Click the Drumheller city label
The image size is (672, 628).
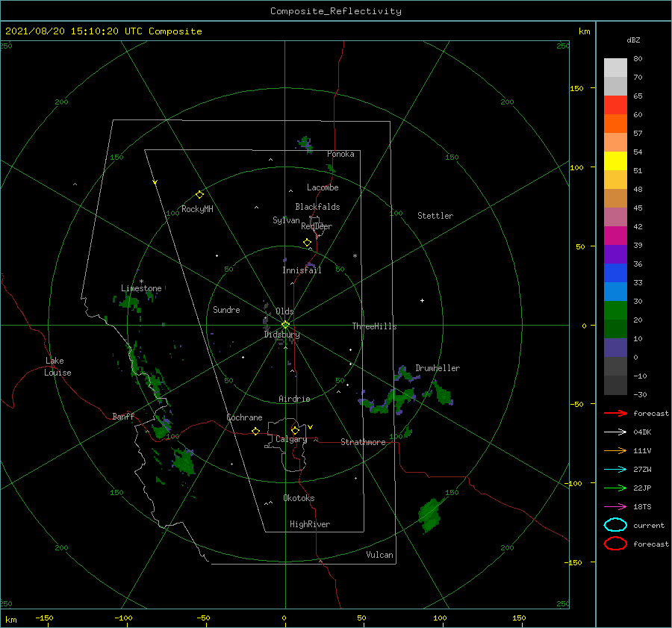coord(438,368)
